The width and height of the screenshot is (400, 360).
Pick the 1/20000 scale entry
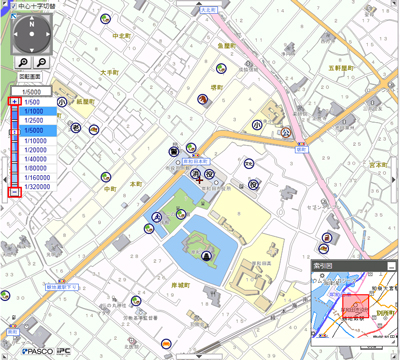coord(38,150)
